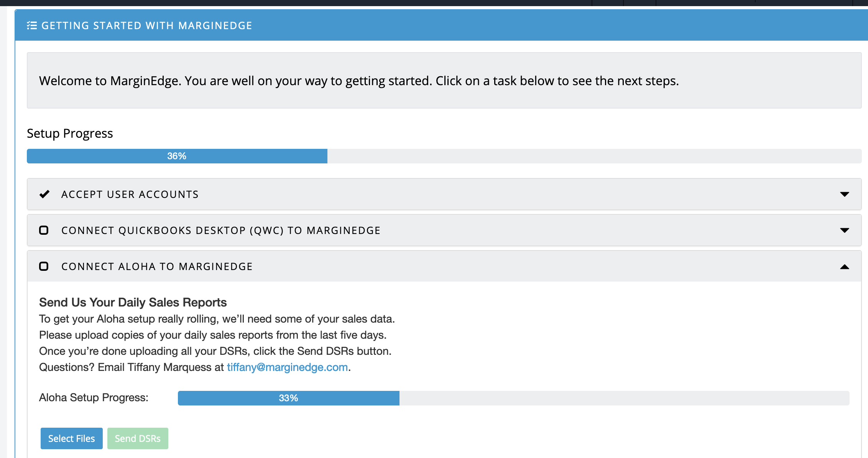Viewport: 868px width, 458px height.
Task: Open the Accept User Accounts task title
Action: [130, 194]
